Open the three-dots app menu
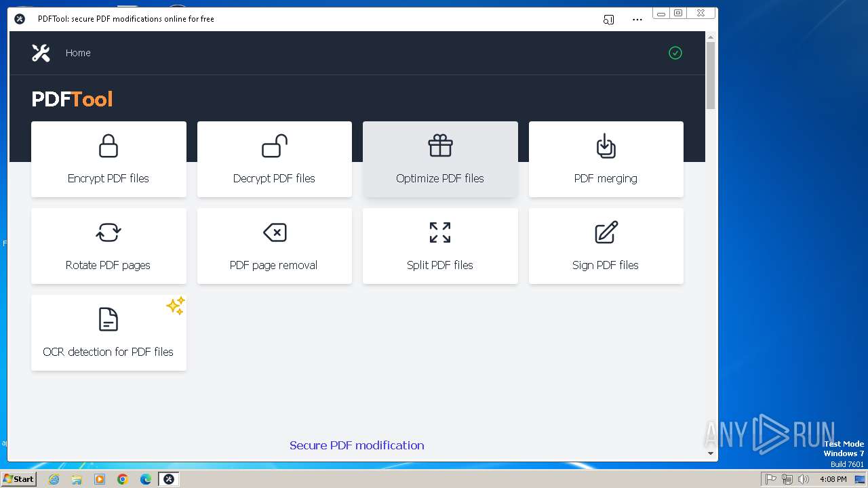The height and width of the screenshot is (488, 868). 637,20
